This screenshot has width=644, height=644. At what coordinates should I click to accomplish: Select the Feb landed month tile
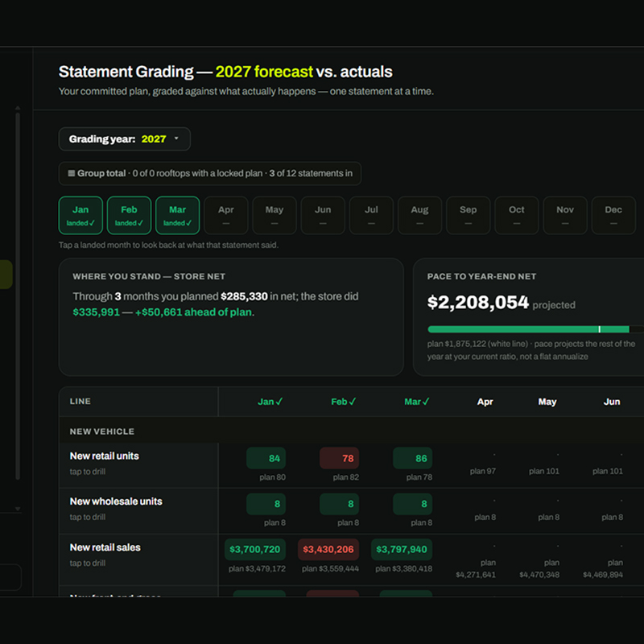pyautogui.click(x=129, y=215)
